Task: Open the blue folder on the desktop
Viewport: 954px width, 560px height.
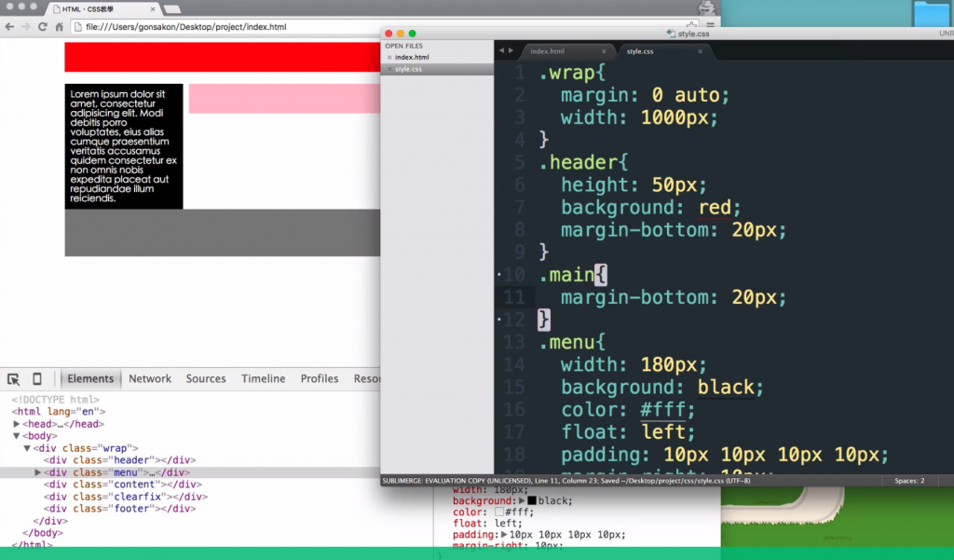Action: click(x=931, y=13)
